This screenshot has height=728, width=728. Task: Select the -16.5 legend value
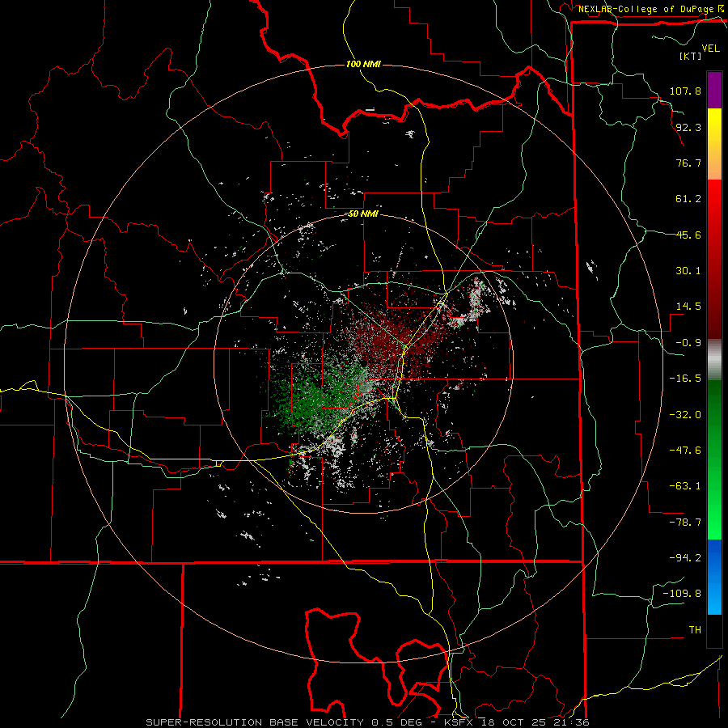click(685, 379)
